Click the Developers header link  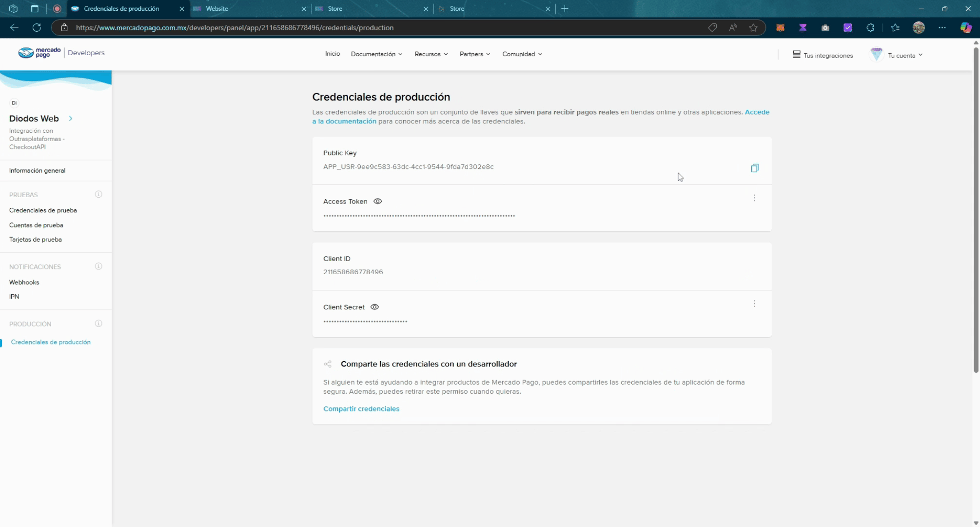coord(86,53)
